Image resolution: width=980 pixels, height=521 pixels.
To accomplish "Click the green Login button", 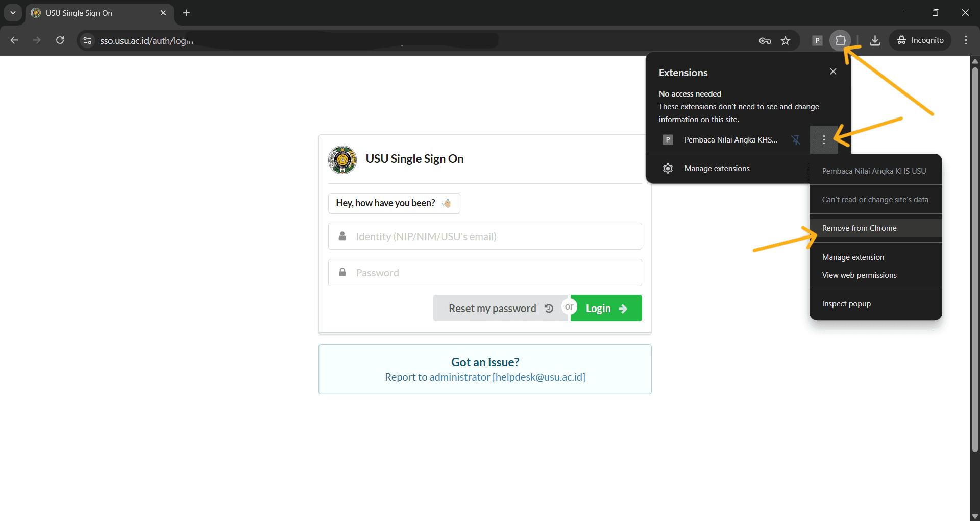I will [606, 308].
